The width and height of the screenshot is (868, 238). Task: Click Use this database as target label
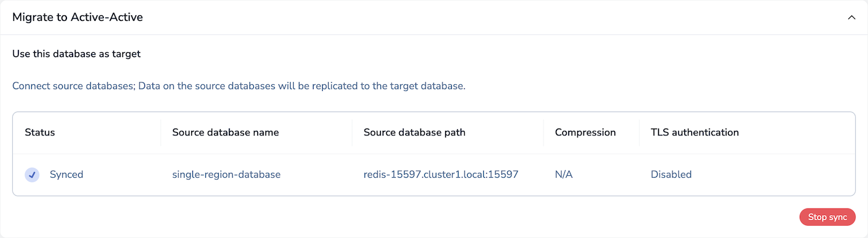click(76, 54)
